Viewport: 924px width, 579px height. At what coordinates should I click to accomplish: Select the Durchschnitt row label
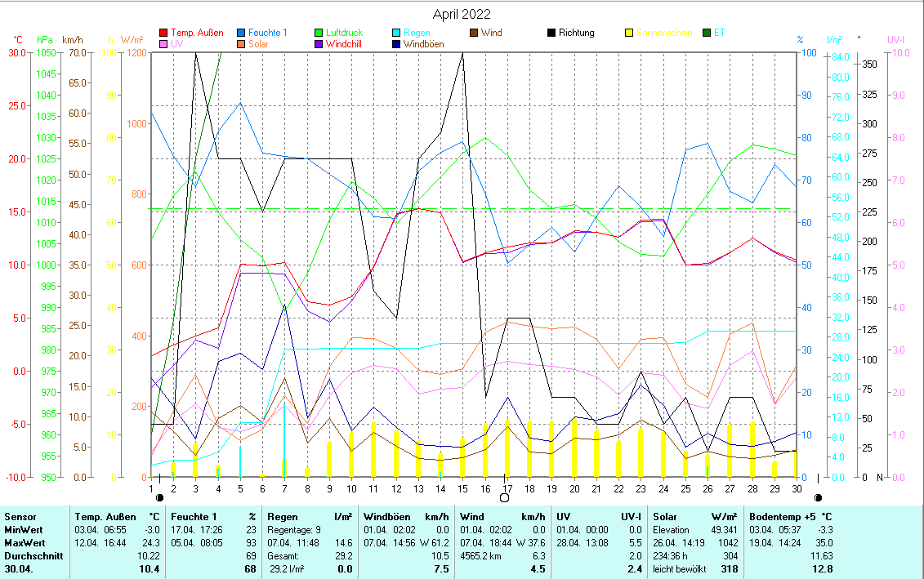pos(30,555)
